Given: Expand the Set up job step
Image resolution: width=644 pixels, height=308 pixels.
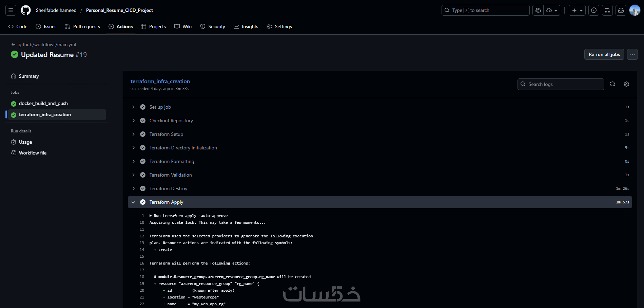Looking at the screenshot, I should (x=133, y=107).
